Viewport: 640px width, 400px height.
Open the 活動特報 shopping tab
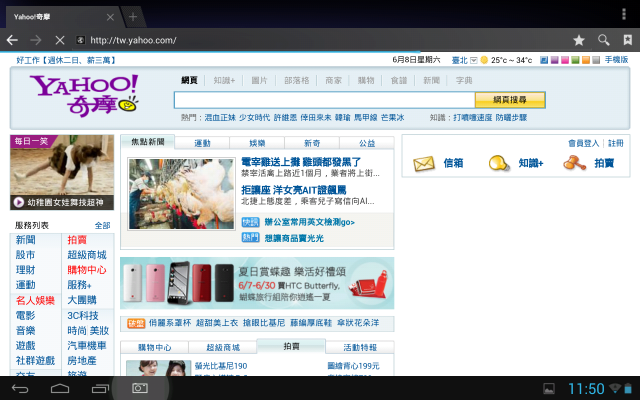click(360, 347)
